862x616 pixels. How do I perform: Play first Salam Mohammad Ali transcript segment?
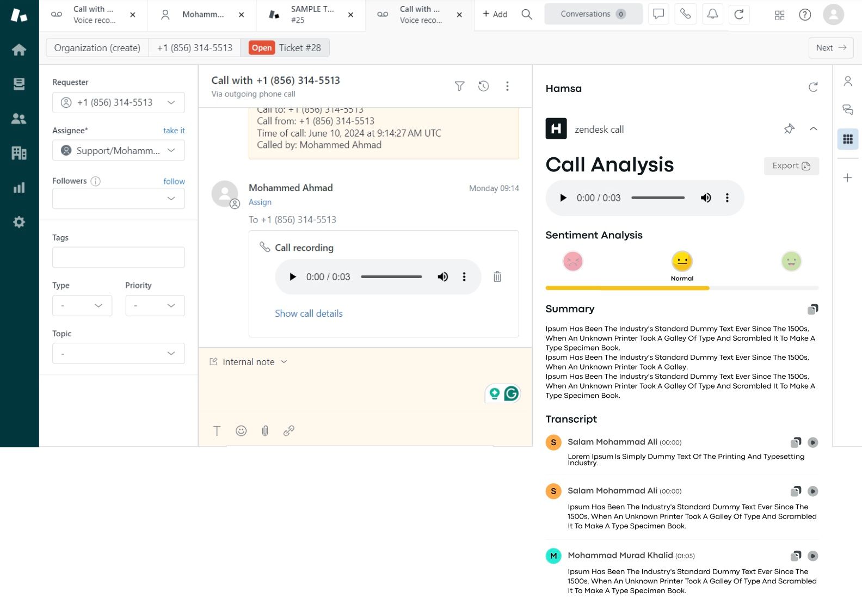(x=813, y=442)
